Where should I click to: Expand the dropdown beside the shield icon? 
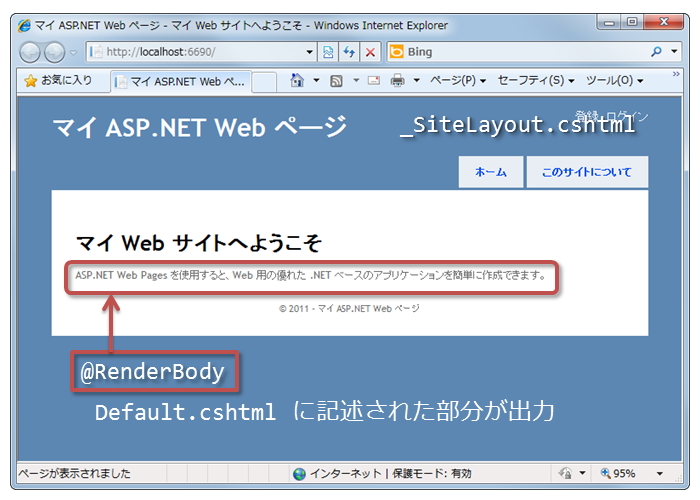click(582, 473)
